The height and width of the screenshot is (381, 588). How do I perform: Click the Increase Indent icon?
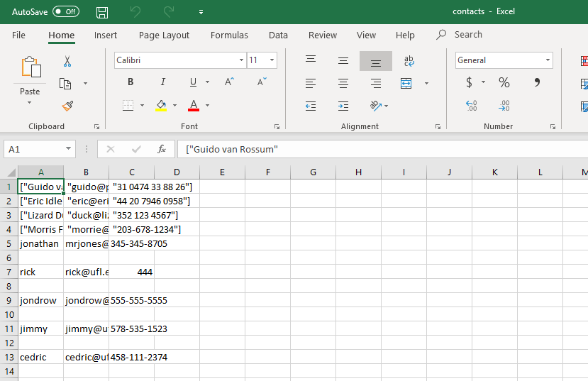pos(343,106)
